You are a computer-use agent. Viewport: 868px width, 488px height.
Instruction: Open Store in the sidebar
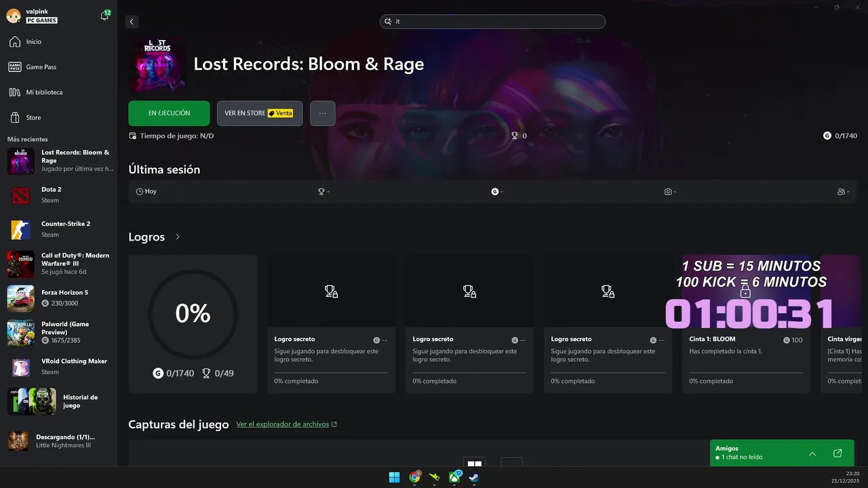[x=58, y=117]
